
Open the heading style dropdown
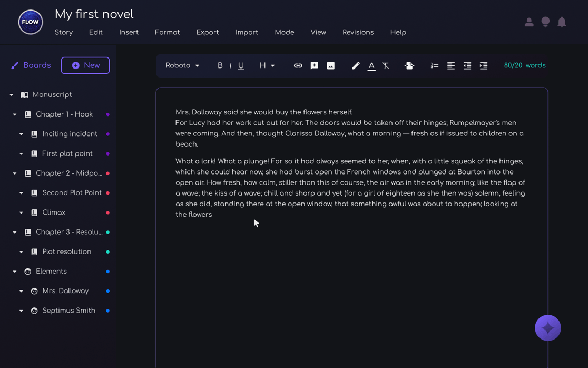tap(267, 66)
